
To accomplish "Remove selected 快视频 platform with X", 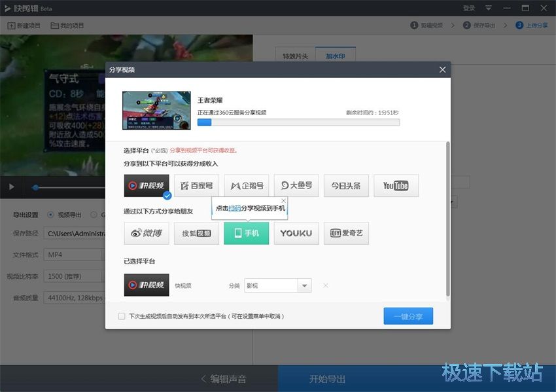I will point(326,285).
